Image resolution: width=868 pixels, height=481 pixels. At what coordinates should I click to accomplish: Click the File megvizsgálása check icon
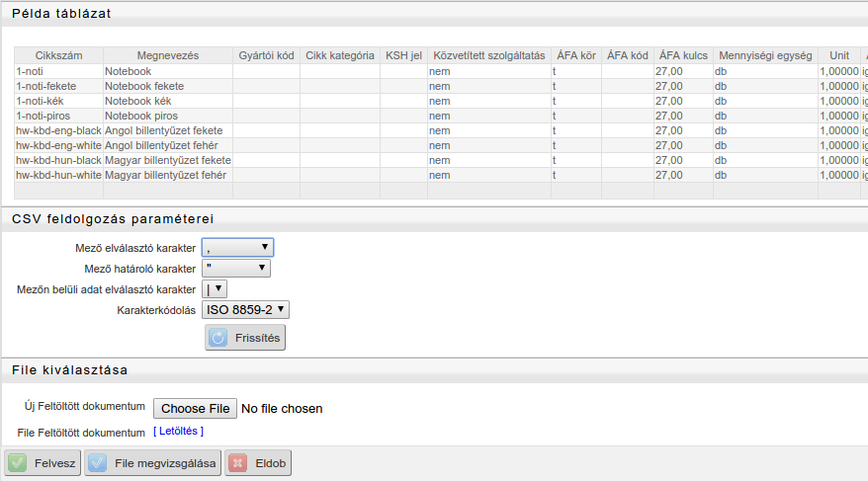(x=97, y=463)
